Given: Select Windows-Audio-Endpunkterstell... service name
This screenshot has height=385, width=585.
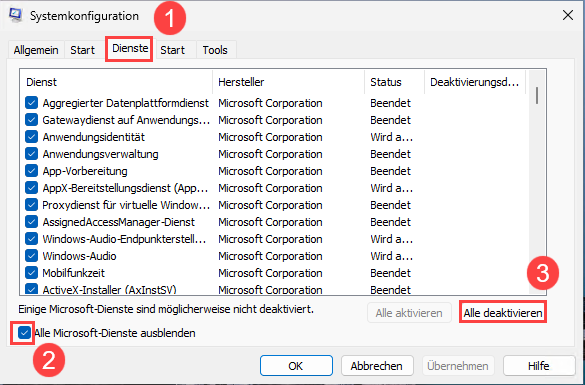Looking at the screenshot, I should pyautogui.click(x=124, y=239).
